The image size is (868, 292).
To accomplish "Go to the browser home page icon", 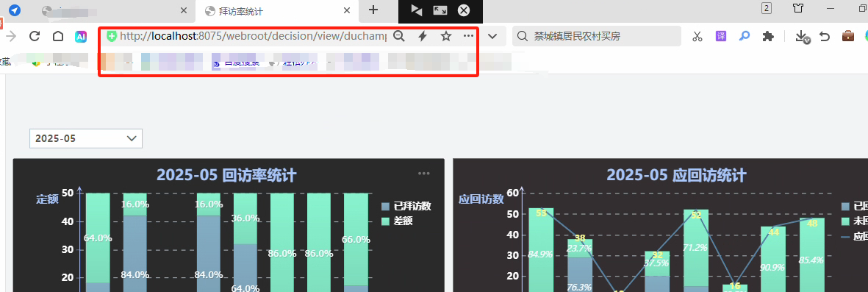I will (x=57, y=37).
